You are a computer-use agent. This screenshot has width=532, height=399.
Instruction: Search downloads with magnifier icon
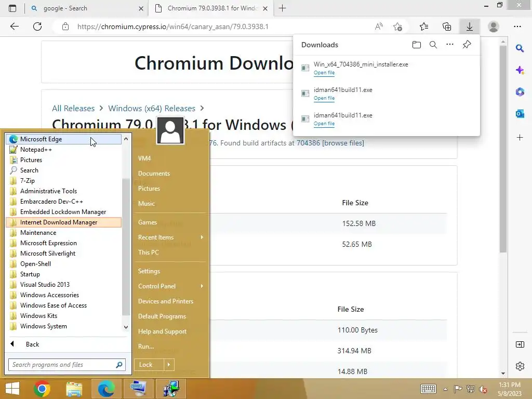433,45
